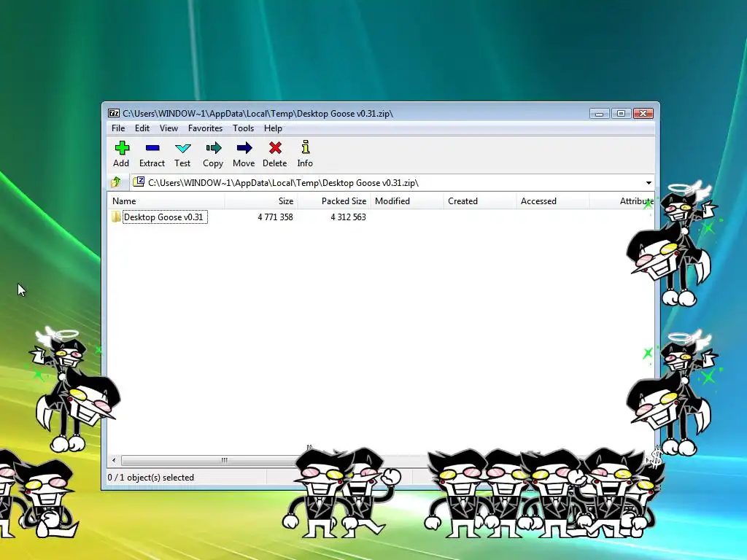Minimize the 7-Zip window
747x560 pixels.
pos(600,113)
